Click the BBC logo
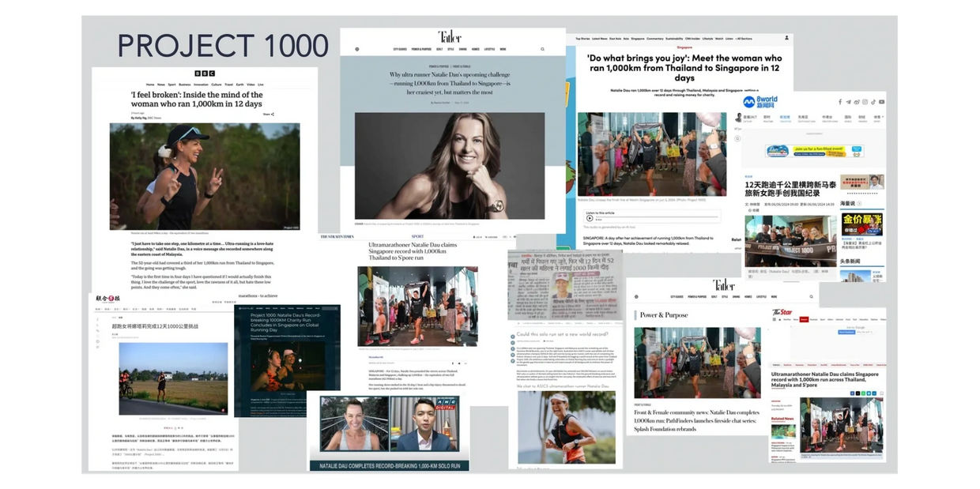The image size is (980, 489). pos(203,74)
